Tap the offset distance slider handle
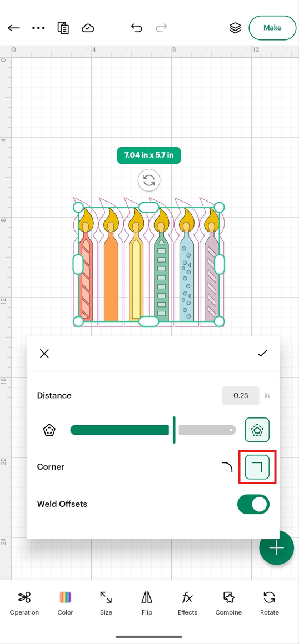Screen dimensions: 299x644 pyautogui.click(x=174, y=430)
